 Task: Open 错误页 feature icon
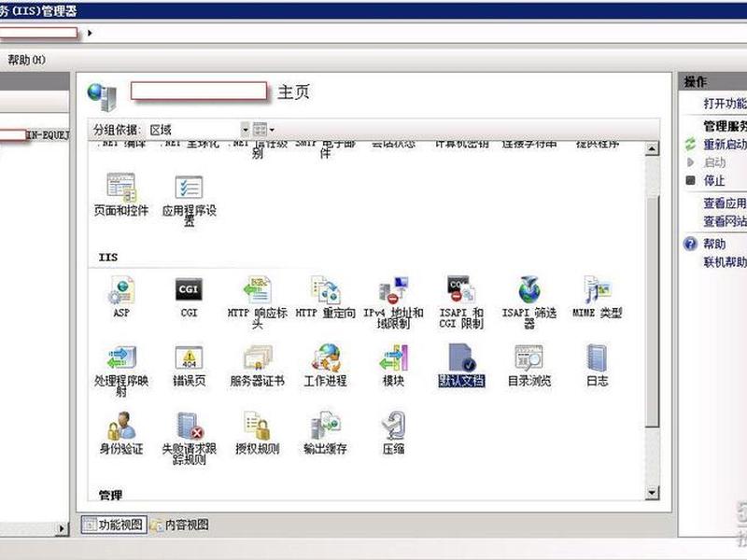[x=190, y=366]
